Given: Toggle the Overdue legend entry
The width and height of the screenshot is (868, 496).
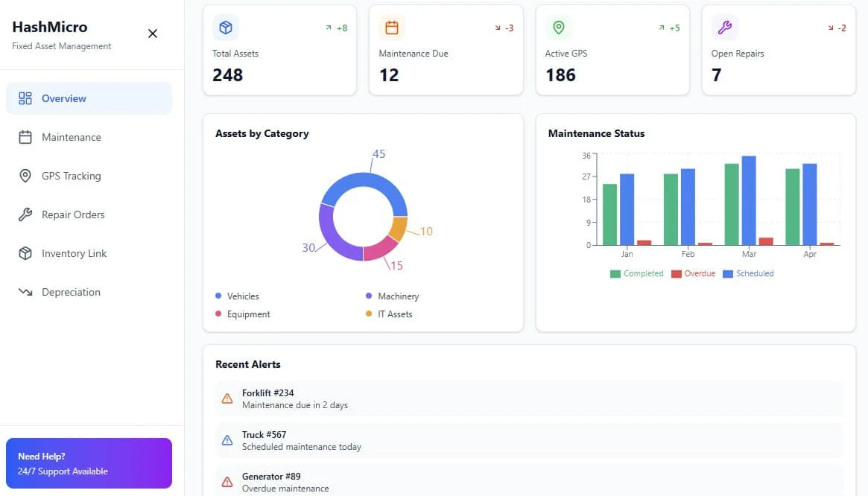Looking at the screenshot, I should (693, 273).
